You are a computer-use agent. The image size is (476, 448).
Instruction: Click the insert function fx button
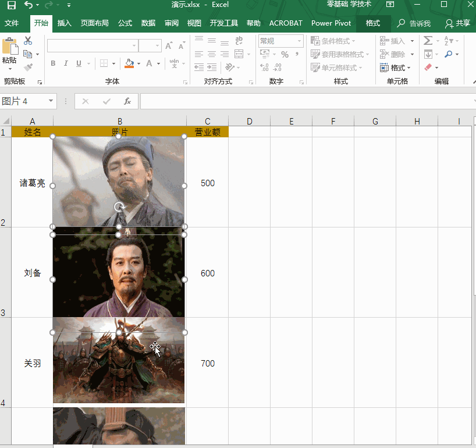127,101
